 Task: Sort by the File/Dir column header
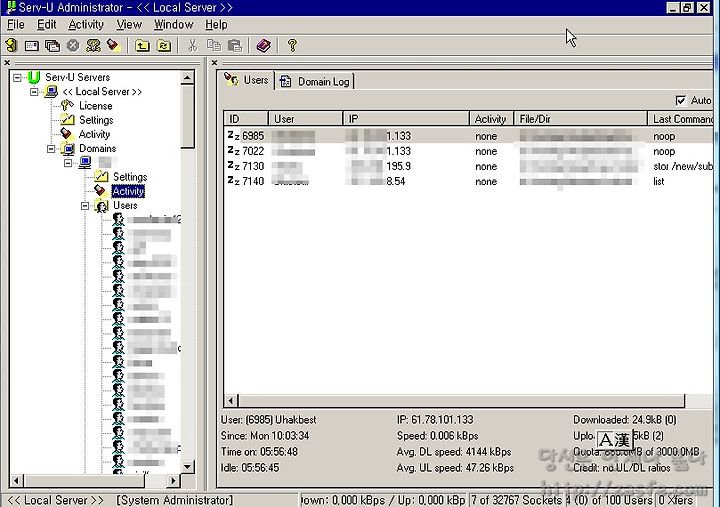pyautogui.click(x=580, y=119)
